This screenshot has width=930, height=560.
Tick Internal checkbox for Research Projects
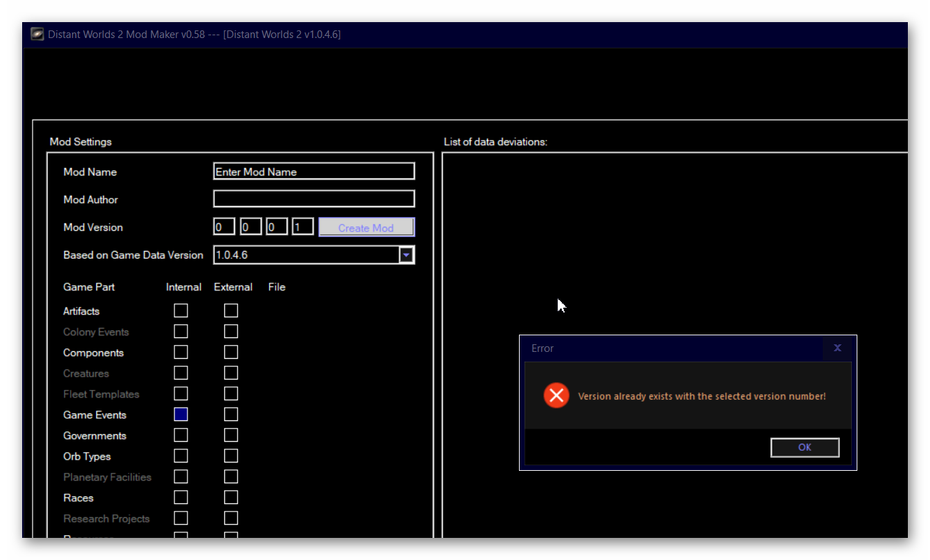(x=181, y=518)
